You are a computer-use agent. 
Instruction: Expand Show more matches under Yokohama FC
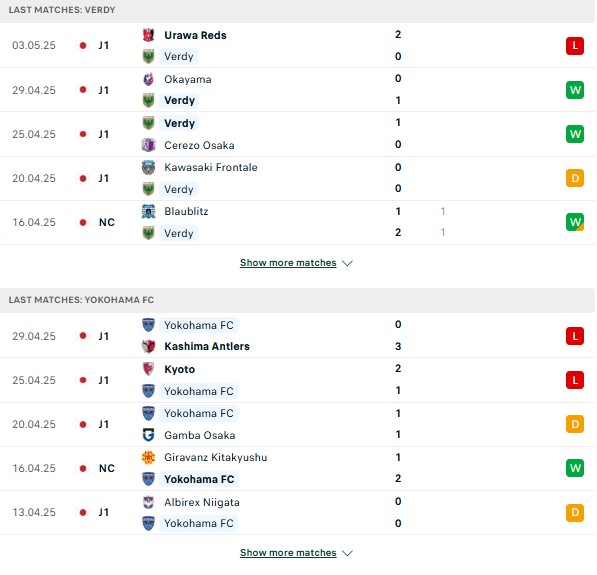[288, 553]
